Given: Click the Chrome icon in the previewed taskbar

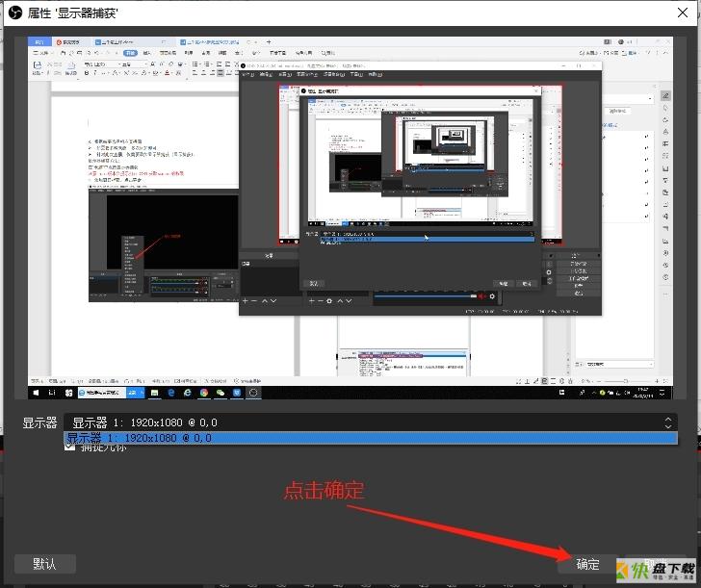Looking at the screenshot, I should pos(204,393).
